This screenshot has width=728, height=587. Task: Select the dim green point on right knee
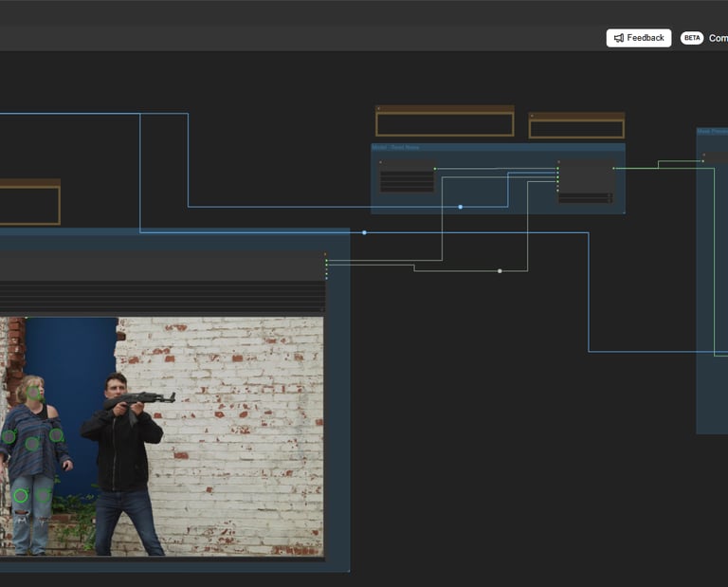pyautogui.click(x=44, y=496)
